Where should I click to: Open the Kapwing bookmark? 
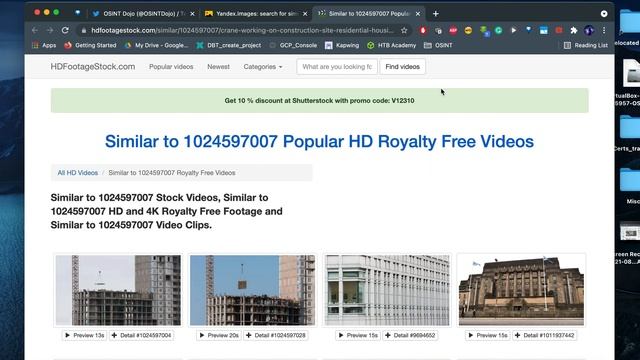342,45
